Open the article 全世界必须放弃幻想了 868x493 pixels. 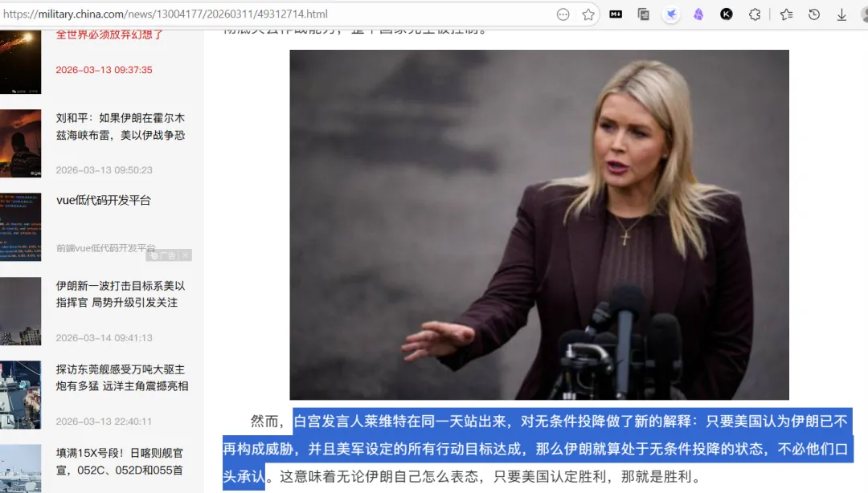pyautogui.click(x=108, y=34)
